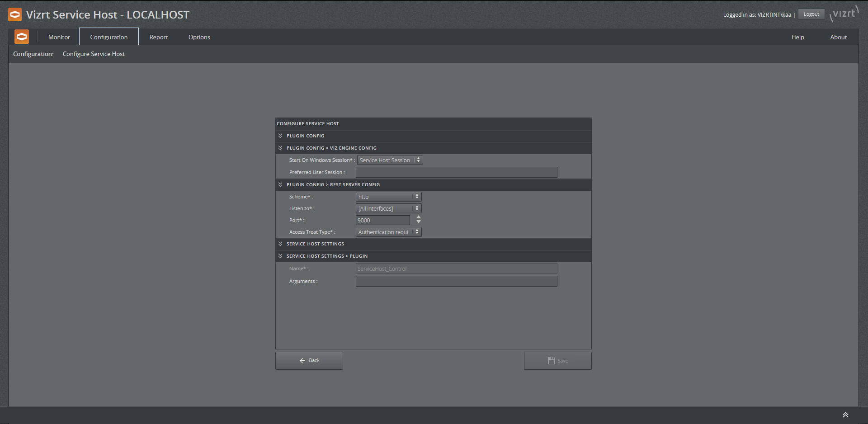Increase the Port value with up arrow
The width and height of the screenshot is (868, 424).
click(x=419, y=217)
